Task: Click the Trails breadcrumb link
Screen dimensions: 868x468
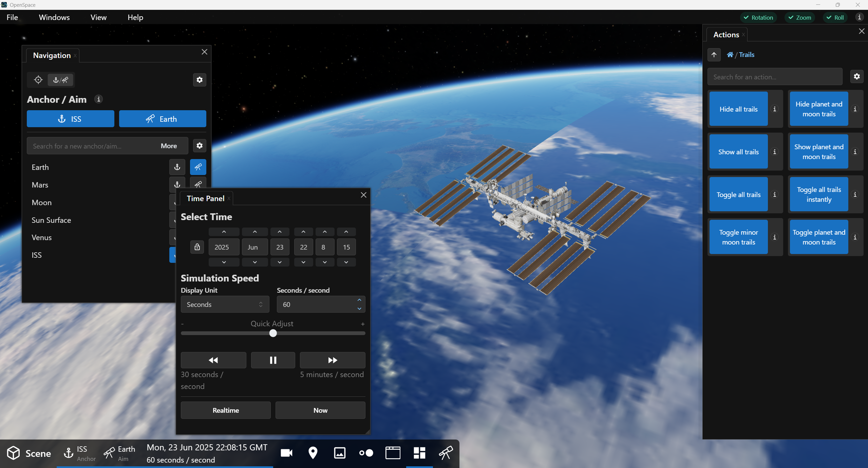Action: (747, 55)
